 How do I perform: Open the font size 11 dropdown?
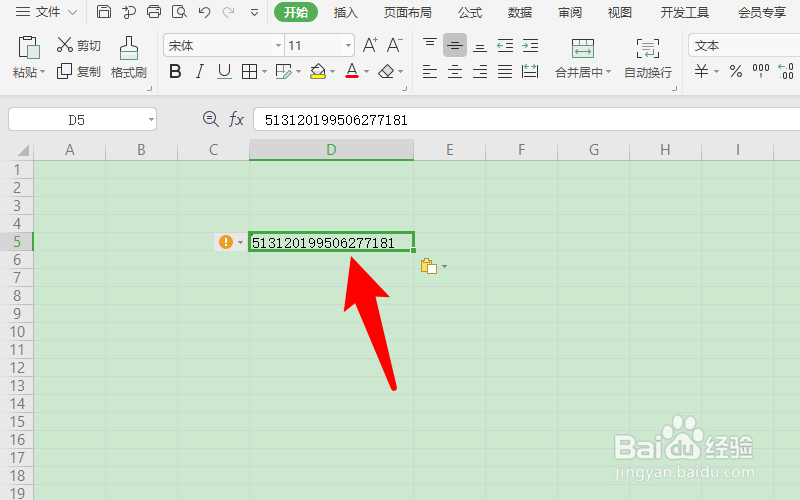(x=348, y=46)
